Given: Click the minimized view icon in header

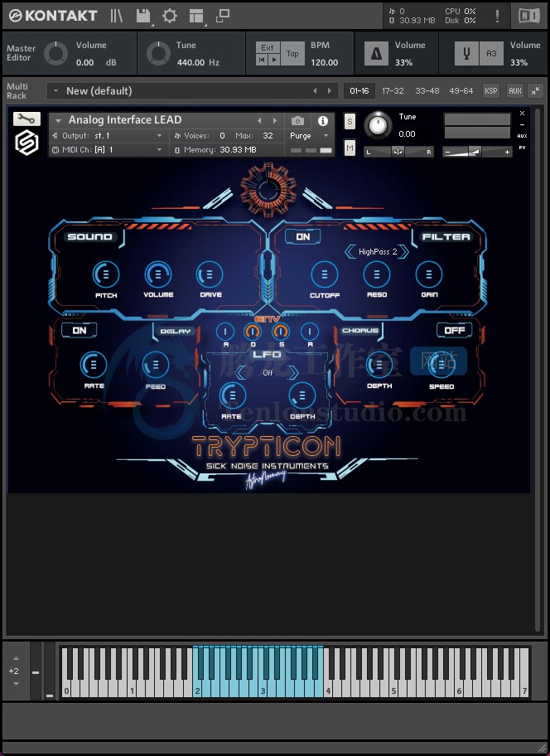Looking at the screenshot, I should click(x=222, y=16).
